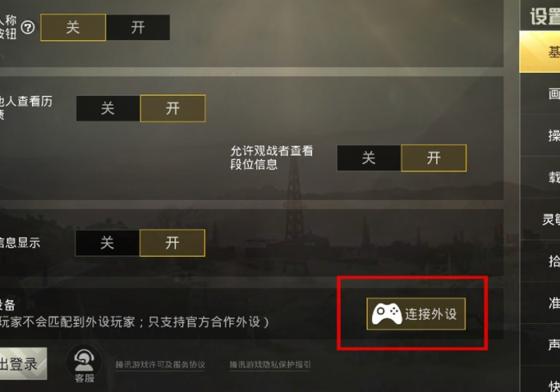Turn on 查看历史战绩 by selecting 开
The height and width of the screenshot is (392, 560).
[x=173, y=108]
